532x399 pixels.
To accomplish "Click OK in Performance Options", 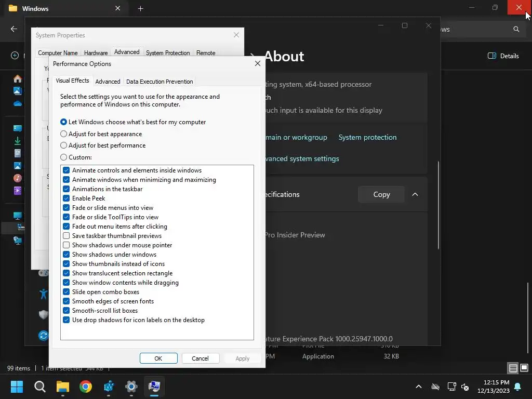I will (158, 358).
